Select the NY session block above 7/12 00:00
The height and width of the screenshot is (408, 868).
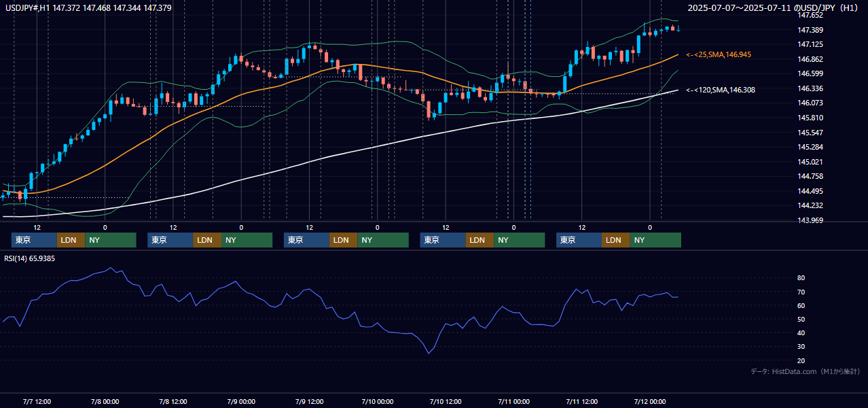655,240
